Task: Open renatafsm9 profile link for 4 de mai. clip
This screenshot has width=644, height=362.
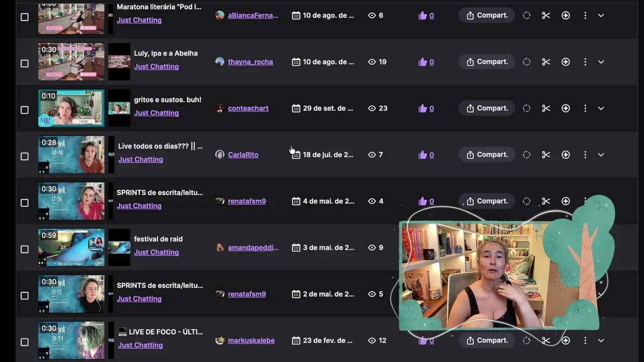Action: click(x=247, y=201)
